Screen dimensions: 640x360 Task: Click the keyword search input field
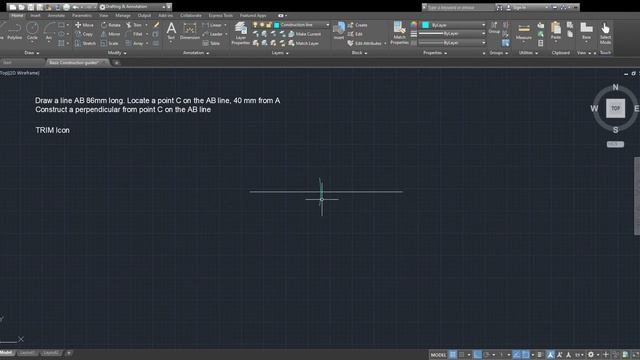point(461,7)
